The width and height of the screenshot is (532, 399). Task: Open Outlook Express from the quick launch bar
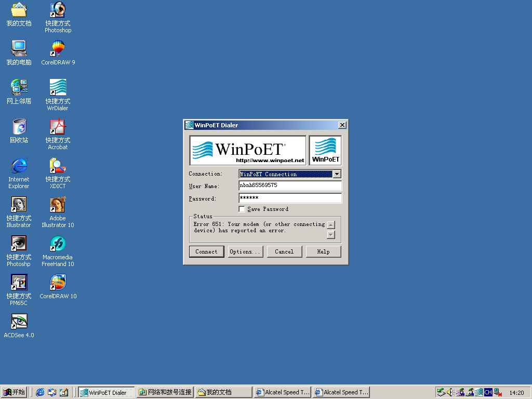[x=52, y=392]
